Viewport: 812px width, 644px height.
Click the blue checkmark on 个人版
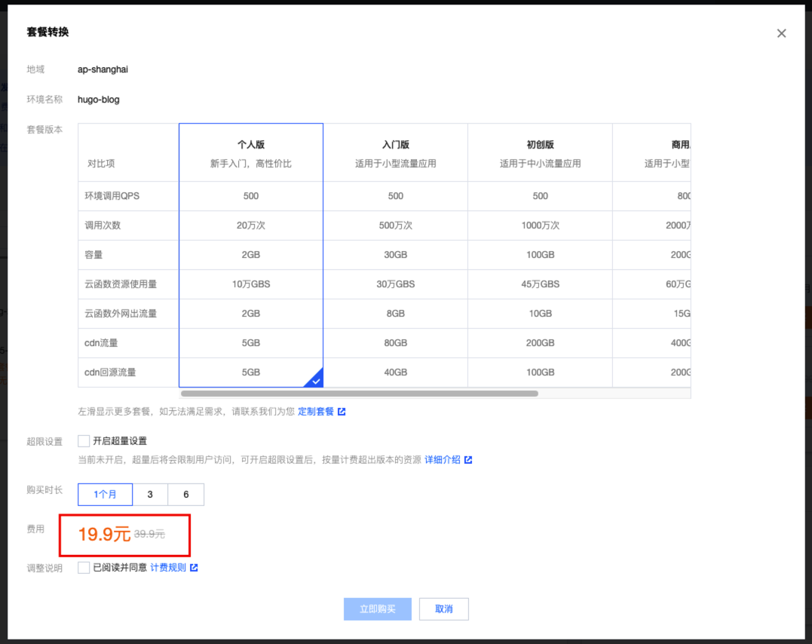(x=315, y=380)
